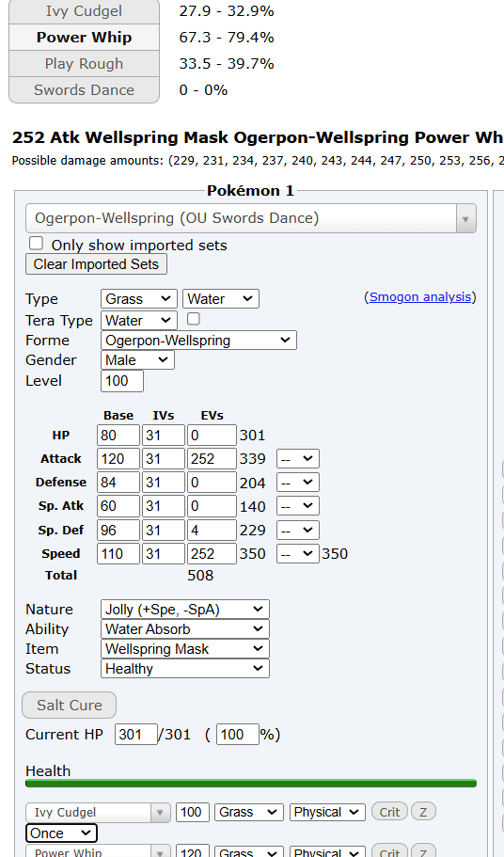Image resolution: width=504 pixels, height=857 pixels.
Task: Click the Level input field
Action: click(x=122, y=381)
